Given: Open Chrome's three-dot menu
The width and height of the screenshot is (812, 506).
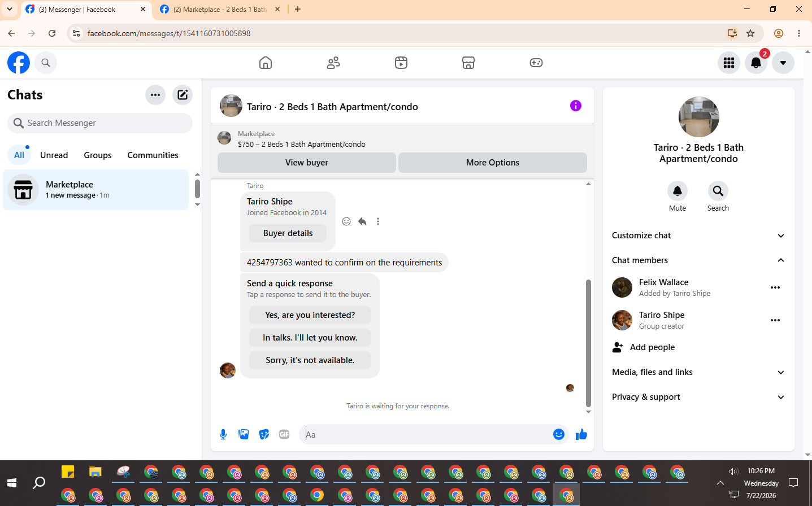Looking at the screenshot, I should coord(799,33).
